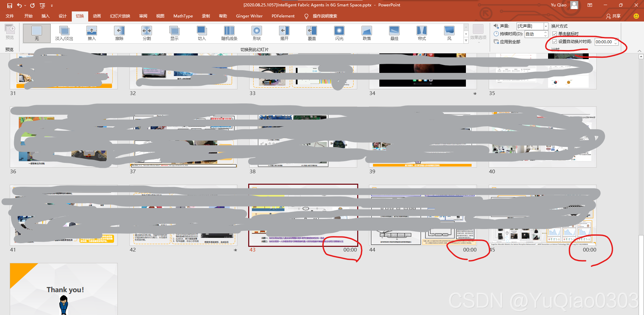Toggle the 单击鼠标时 on mouse click checkbox
The height and width of the screenshot is (315, 644).
pyautogui.click(x=555, y=34)
